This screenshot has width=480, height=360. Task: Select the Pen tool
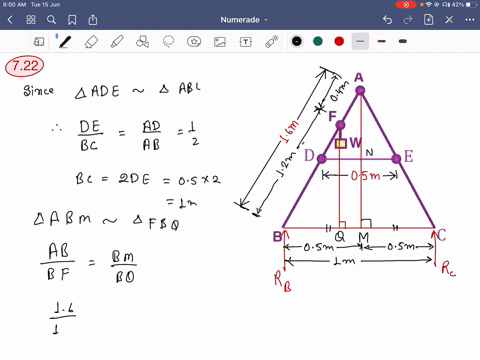[65, 42]
